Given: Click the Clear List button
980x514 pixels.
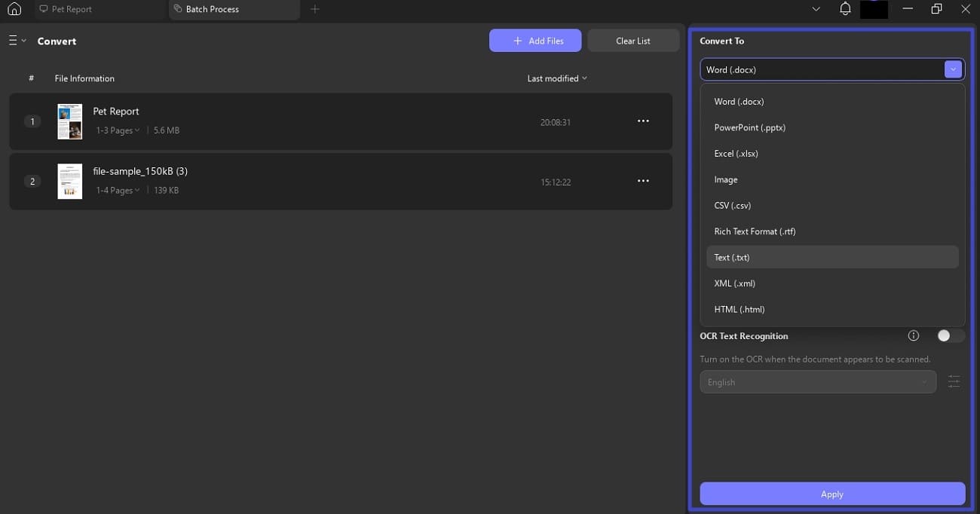Looking at the screenshot, I should pos(633,41).
